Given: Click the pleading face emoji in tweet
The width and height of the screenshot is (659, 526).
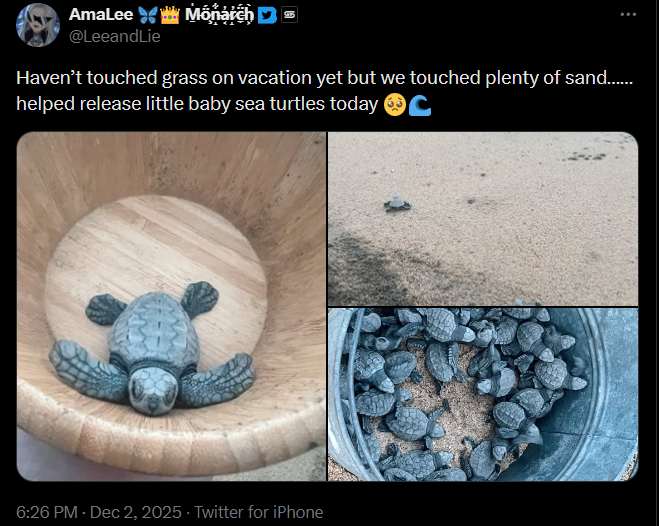Looking at the screenshot, I should point(395,104).
